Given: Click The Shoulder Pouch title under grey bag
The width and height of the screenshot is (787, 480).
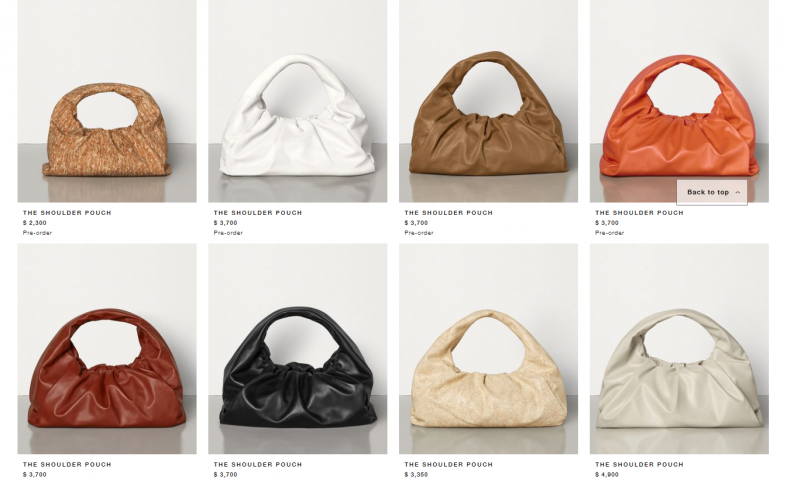Looking at the screenshot, I should point(639,465).
